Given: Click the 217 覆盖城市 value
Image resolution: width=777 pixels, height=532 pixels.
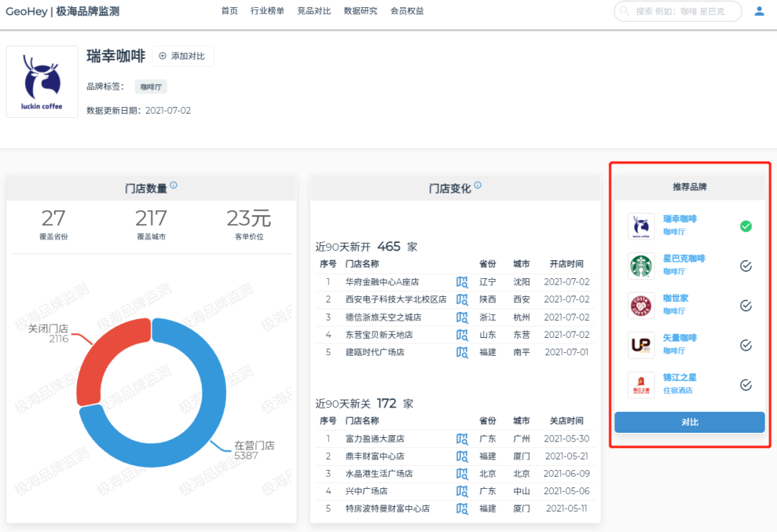Looking at the screenshot, I should point(151,218).
